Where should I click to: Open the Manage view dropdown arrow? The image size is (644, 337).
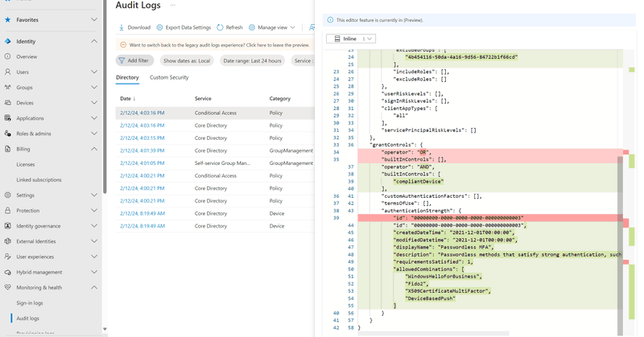click(292, 27)
